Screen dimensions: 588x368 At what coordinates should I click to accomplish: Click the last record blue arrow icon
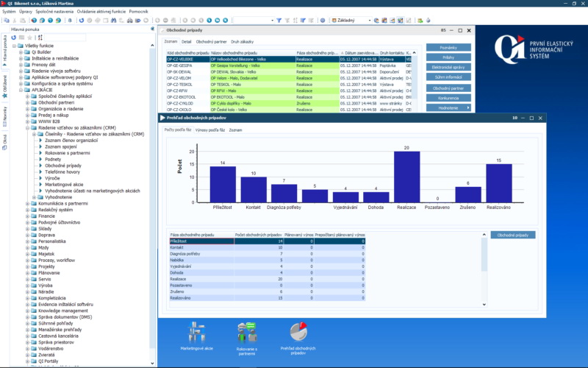226,21
